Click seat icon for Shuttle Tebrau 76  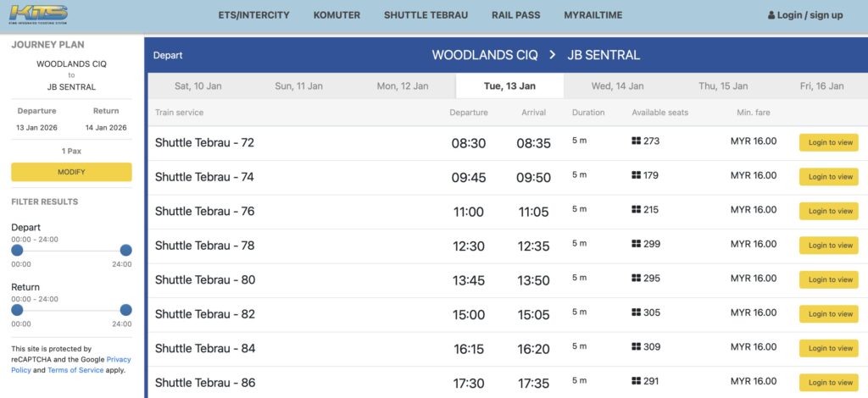pyautogui.click(x=637, y=210)
